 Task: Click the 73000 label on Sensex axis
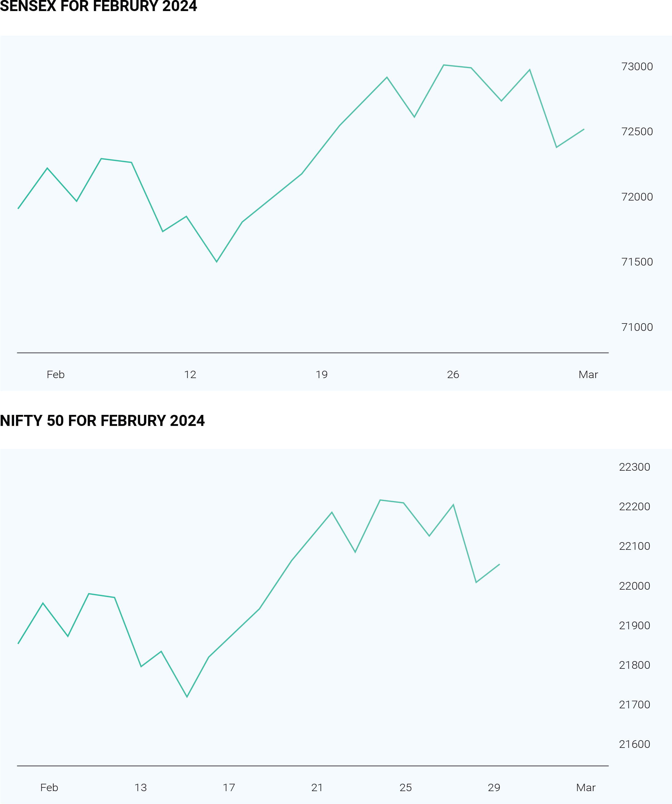coord(637,67)
